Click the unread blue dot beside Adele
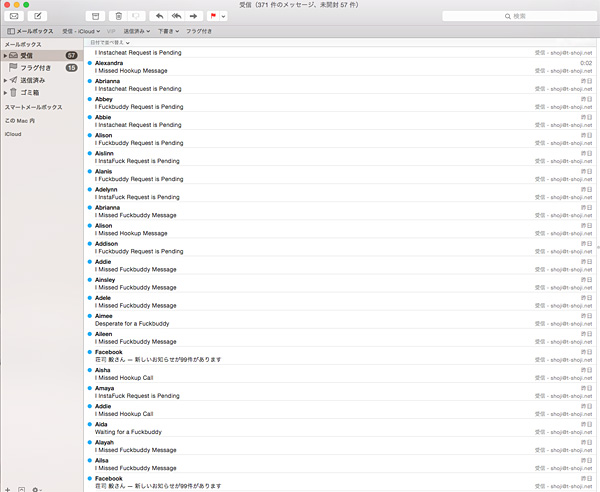The height and width of the screenshot is (492, 600). [90, 298]
